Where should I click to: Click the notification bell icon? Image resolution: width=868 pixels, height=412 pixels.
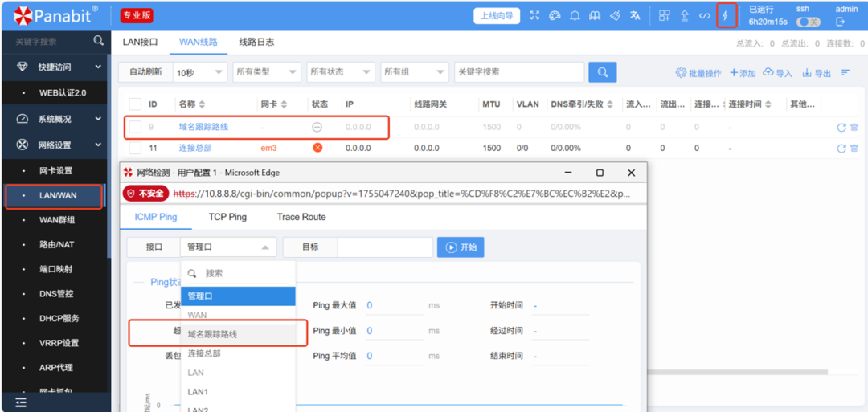point(575,16)
